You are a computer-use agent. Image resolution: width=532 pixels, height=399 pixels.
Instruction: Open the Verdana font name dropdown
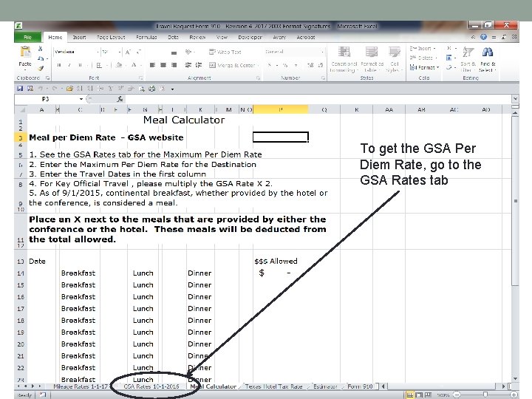click(98, 52)
